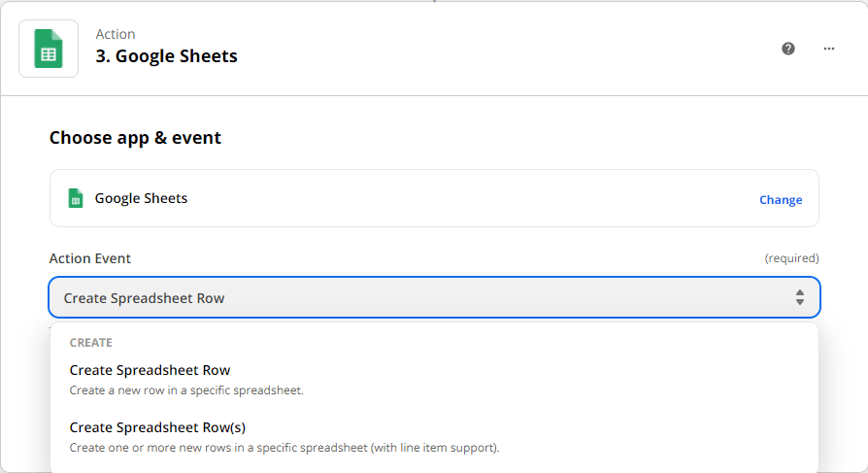Click the small Google Sheets app icon

click(76, 198)
